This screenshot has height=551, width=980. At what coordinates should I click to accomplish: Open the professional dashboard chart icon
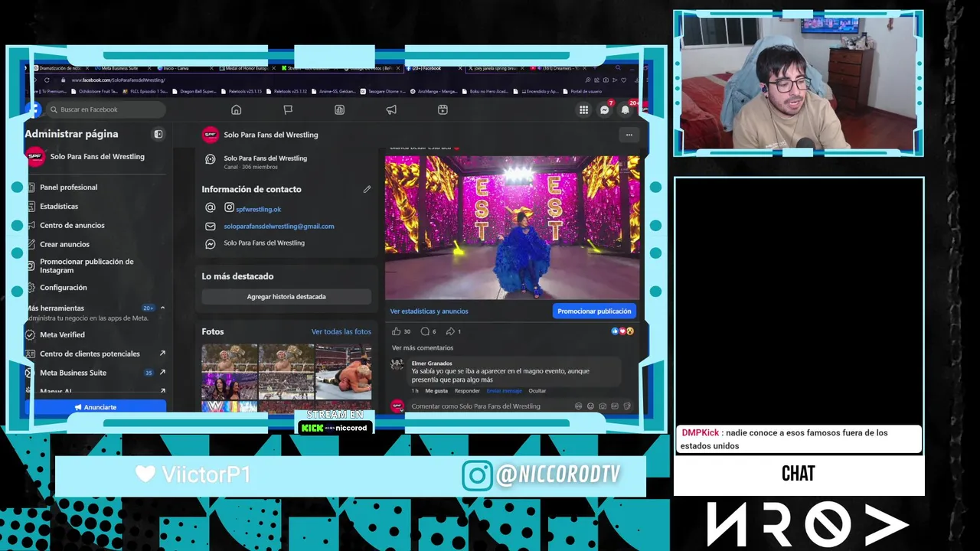pyautogui.click(x=339, y=109)
